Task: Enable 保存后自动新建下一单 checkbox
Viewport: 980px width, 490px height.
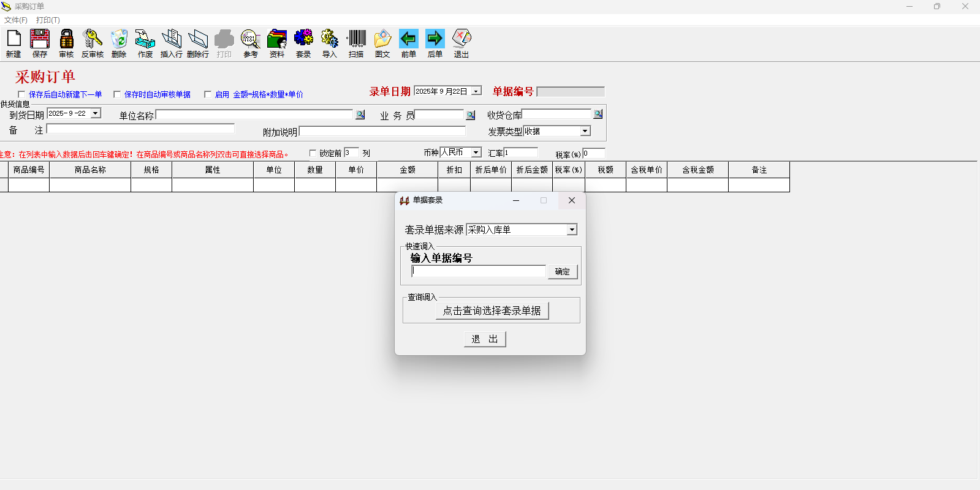Action: pos(21,94)
